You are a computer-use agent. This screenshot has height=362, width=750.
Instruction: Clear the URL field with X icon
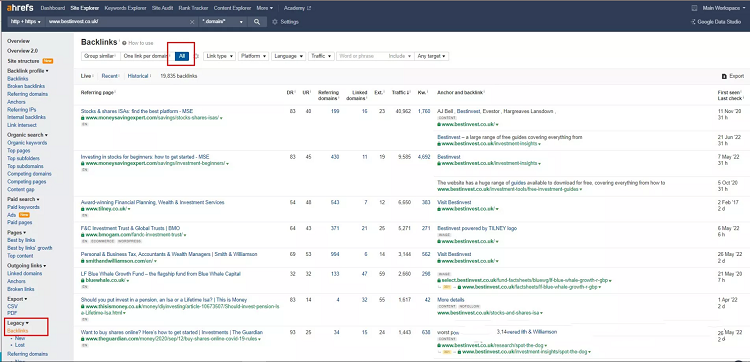pos(192,22)
